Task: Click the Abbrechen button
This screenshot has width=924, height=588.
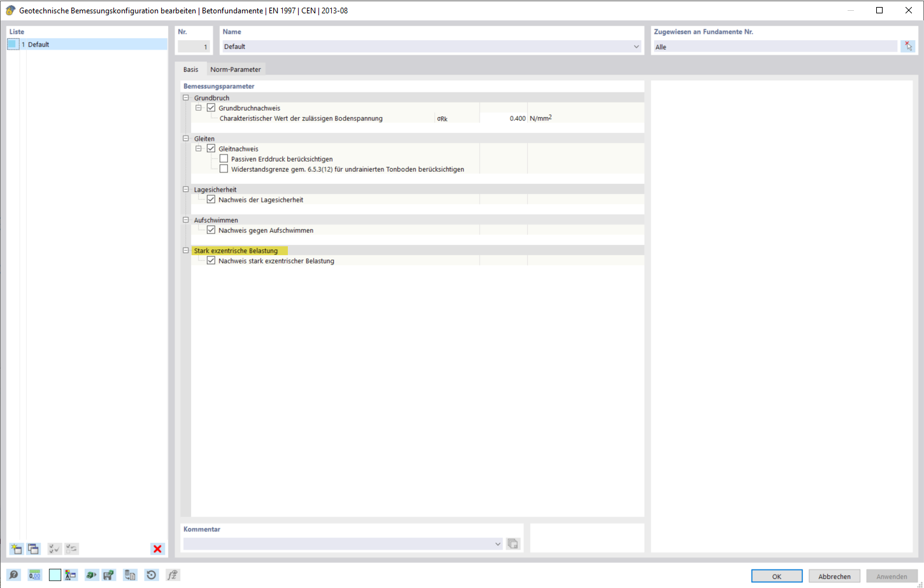Action: point(834,576)
